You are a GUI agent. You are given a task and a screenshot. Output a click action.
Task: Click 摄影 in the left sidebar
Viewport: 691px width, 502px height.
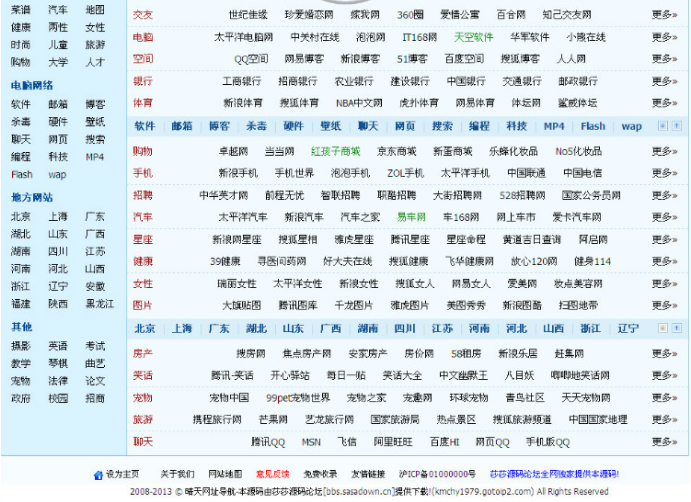(21, 346)
